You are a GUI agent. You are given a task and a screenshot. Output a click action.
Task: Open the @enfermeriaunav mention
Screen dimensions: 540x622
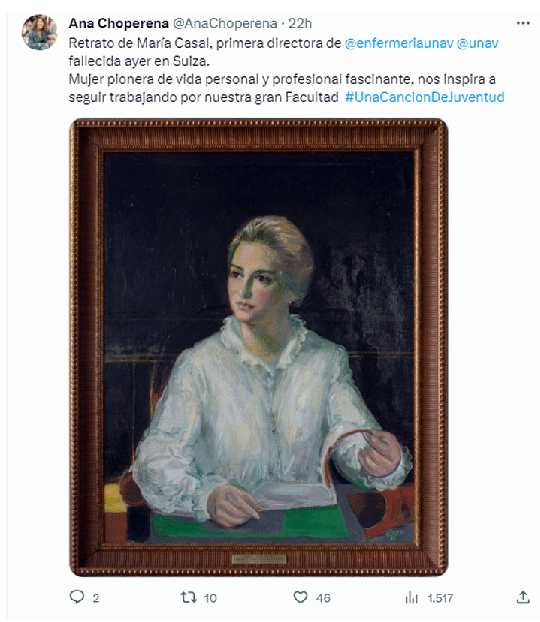(x=399, y=43)
